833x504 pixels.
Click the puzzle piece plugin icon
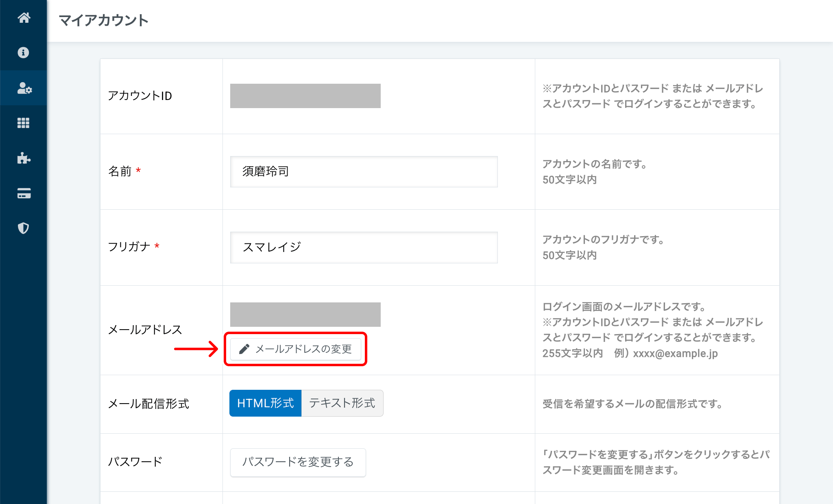point(24,158)
